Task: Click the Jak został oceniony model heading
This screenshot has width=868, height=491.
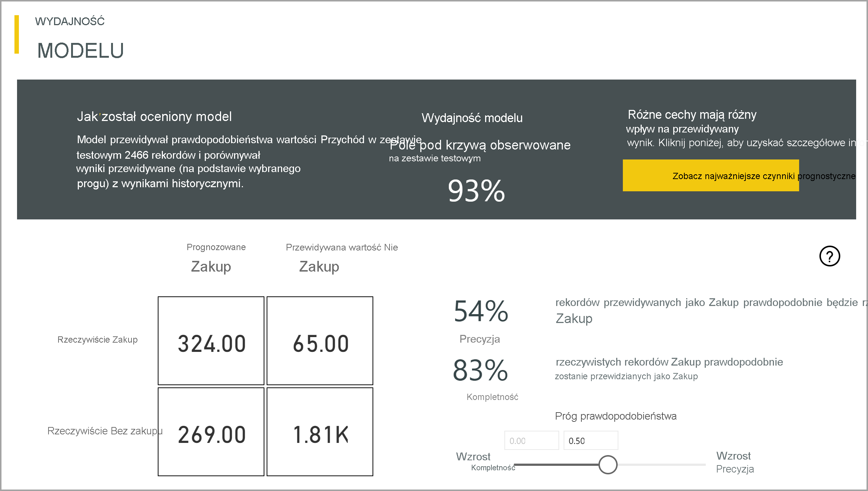Action: pyautogui.click(x=154, y=117)
